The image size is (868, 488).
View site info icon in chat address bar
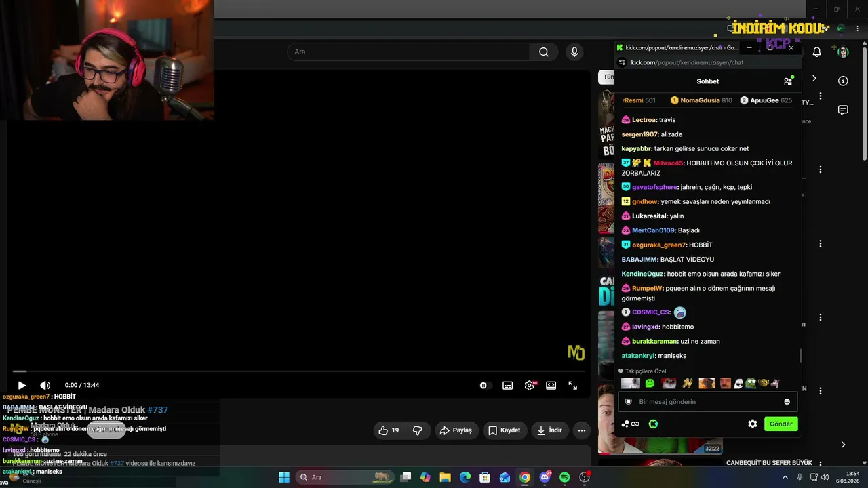pos(623,62)
